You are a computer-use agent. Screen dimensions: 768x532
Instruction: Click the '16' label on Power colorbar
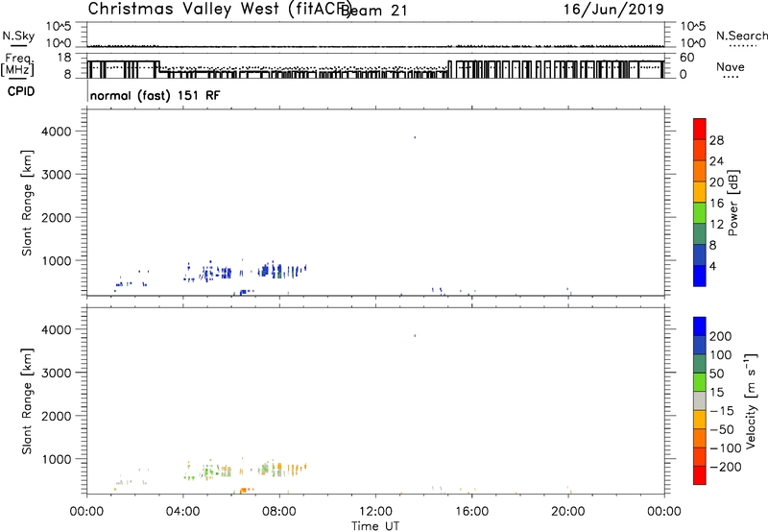point(716,204)
